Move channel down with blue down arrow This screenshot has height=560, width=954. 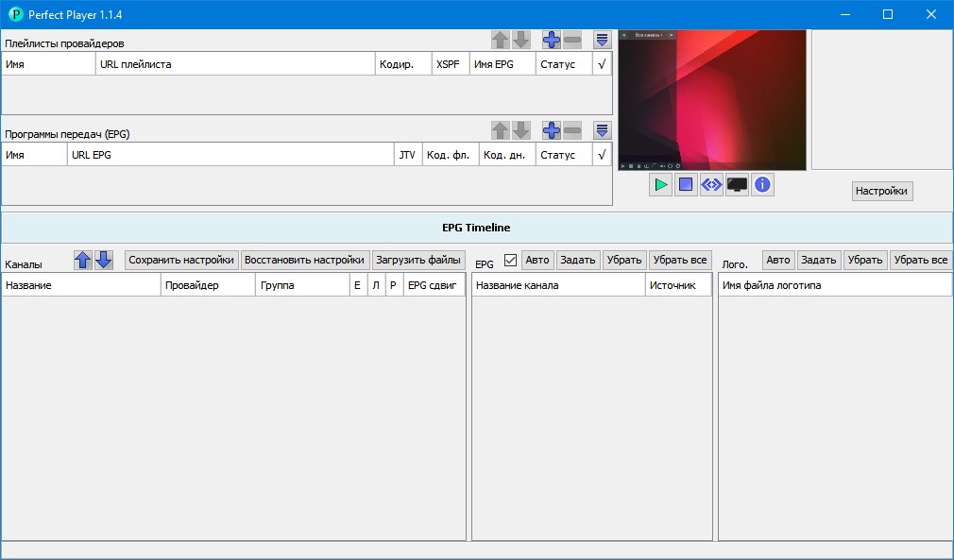pyautogui.click(x=104, y=260)
